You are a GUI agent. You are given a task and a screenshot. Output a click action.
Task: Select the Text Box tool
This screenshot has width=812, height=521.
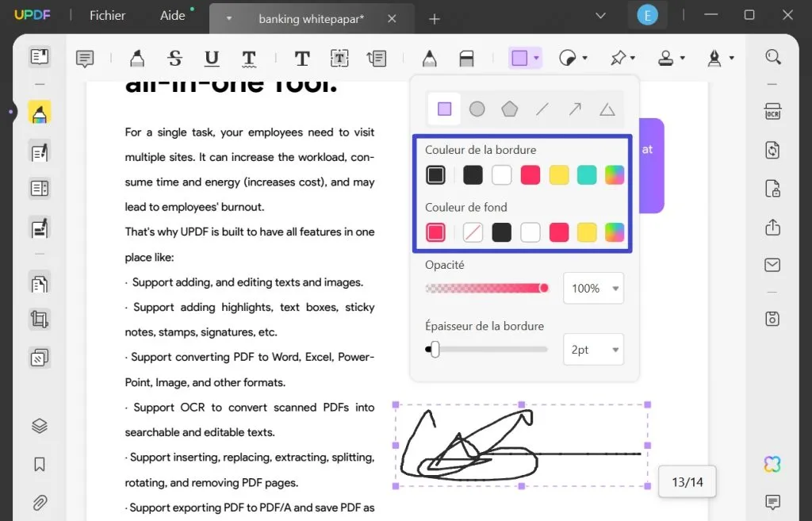pyautogui.click(x=339, y=59)
